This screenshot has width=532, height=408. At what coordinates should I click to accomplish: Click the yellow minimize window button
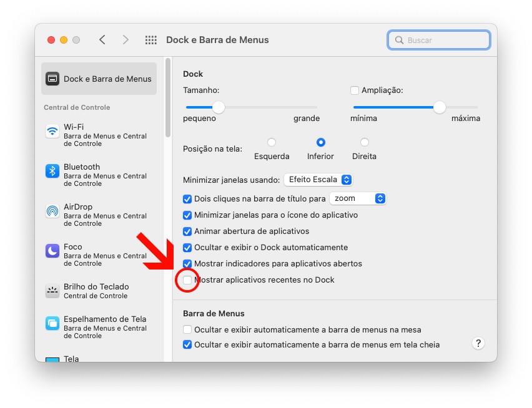[64, 40]
